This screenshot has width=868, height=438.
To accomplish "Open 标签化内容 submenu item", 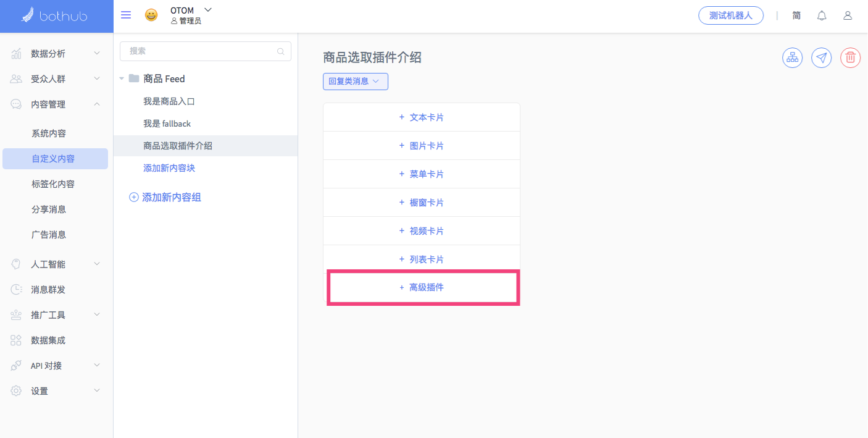I will click(x=53, y=184).
